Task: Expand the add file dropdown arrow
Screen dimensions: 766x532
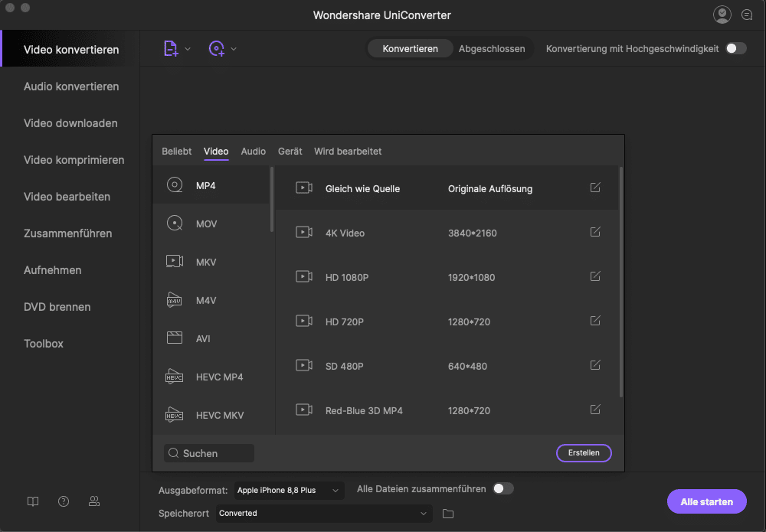Action: 188,49
